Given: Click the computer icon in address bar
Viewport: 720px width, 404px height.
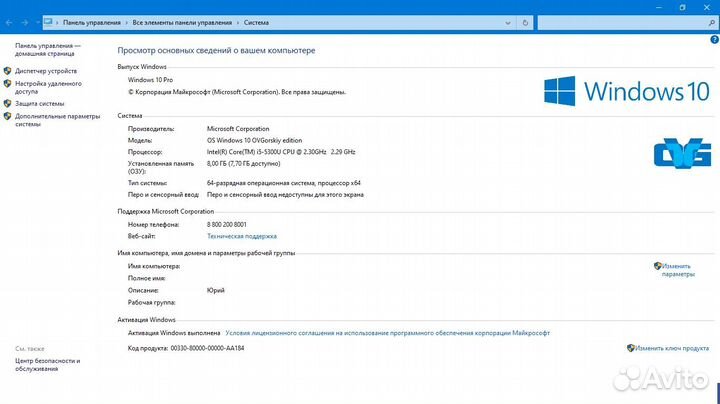Looking at the screenshot, I should coord(48,22).
